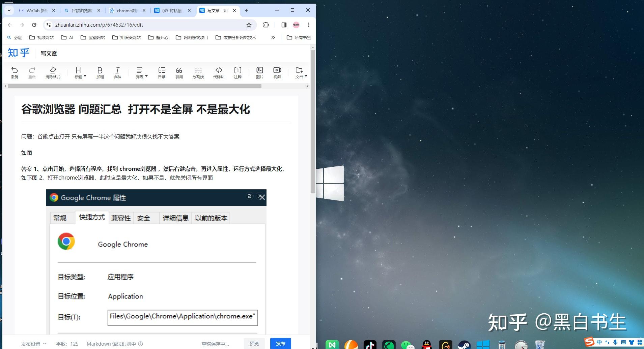The height and width of the screenshot is (349, 644).
Task: Close the 写文章 browser tab
Action: tap(234, 10)
